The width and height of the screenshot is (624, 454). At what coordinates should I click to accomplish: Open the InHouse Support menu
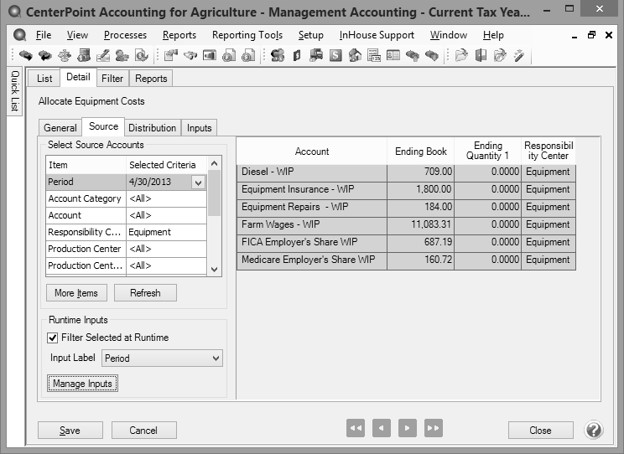(376, 35)
